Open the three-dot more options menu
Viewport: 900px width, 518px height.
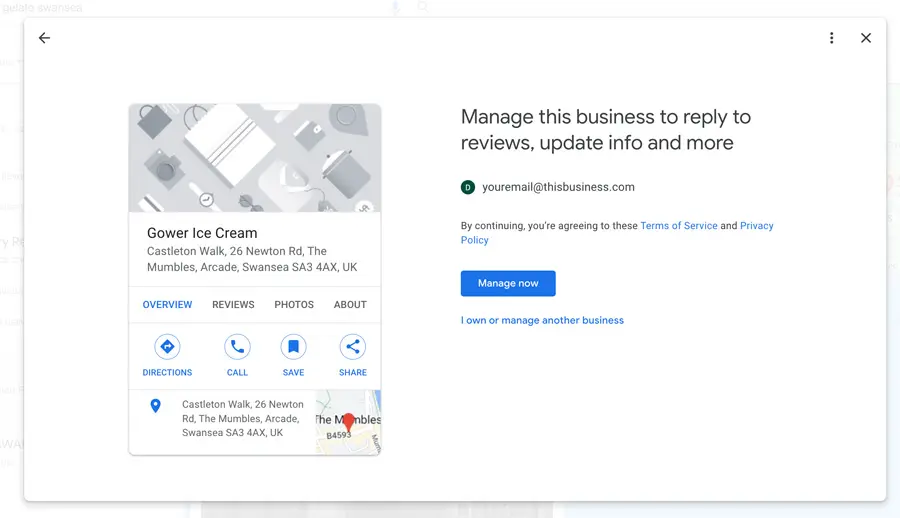click(831, 38)
